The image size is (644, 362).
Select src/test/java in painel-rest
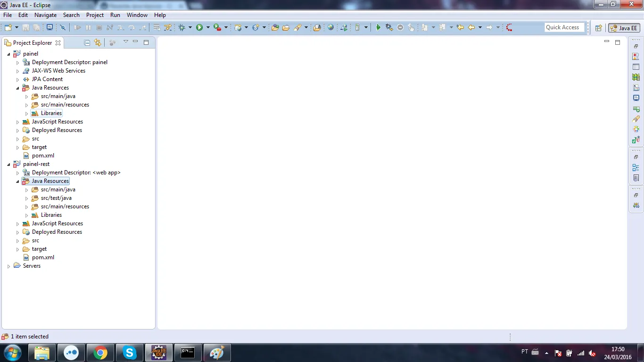56,198
